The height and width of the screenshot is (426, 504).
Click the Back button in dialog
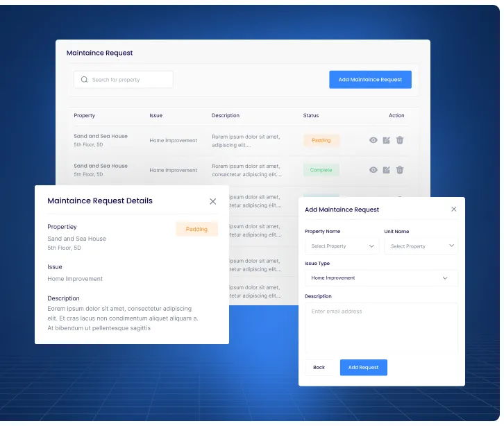click(319, 367)
